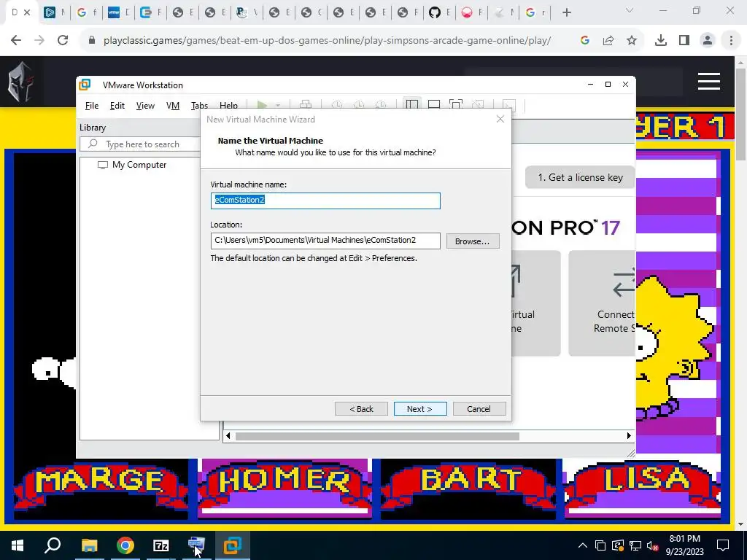
Task: Click the Browse... button
Action: [473, 241]
